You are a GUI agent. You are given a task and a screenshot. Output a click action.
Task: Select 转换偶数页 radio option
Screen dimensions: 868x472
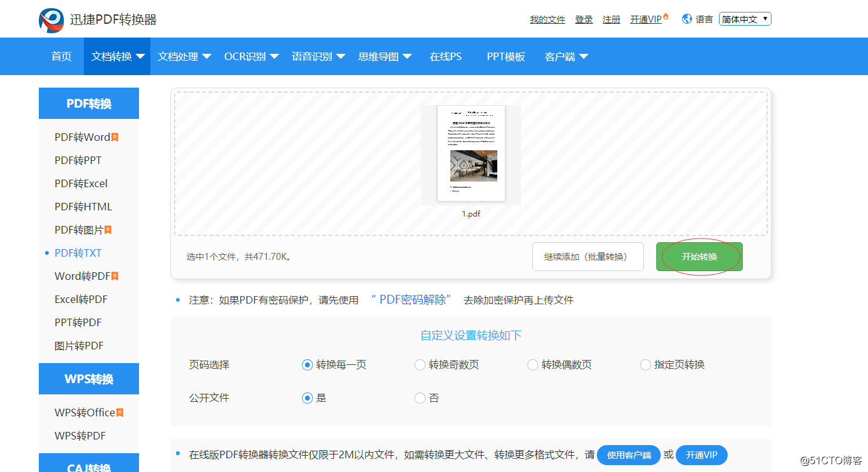(532, 365)
